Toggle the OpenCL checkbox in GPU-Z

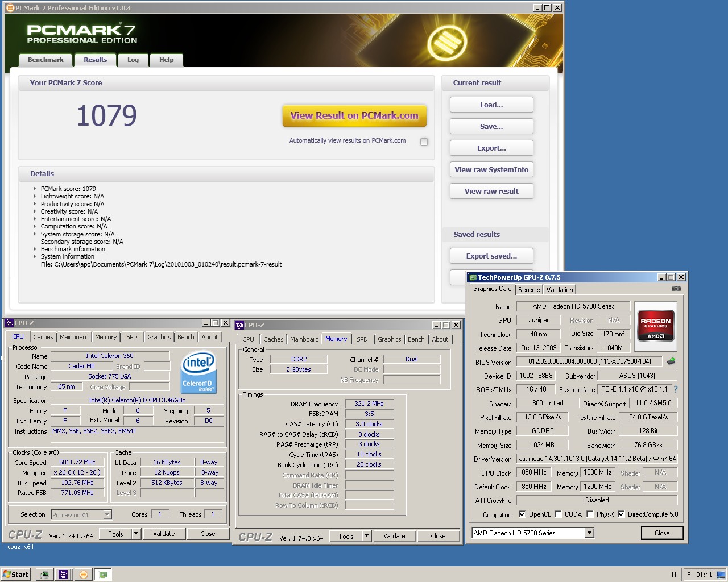tap(522, 514)
